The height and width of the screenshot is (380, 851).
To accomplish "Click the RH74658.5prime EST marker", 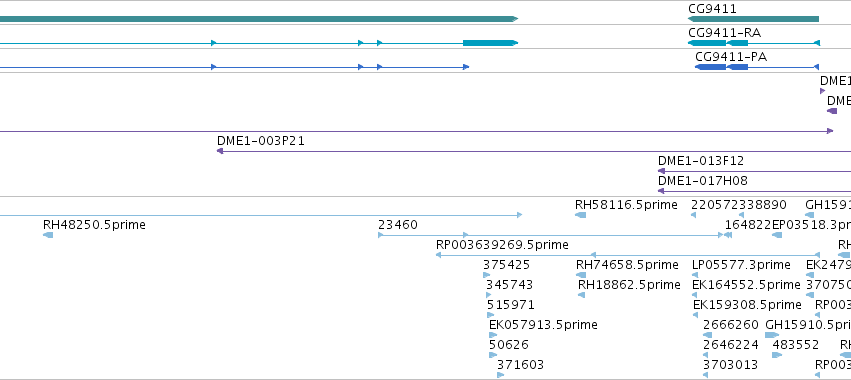I will 581,275.
